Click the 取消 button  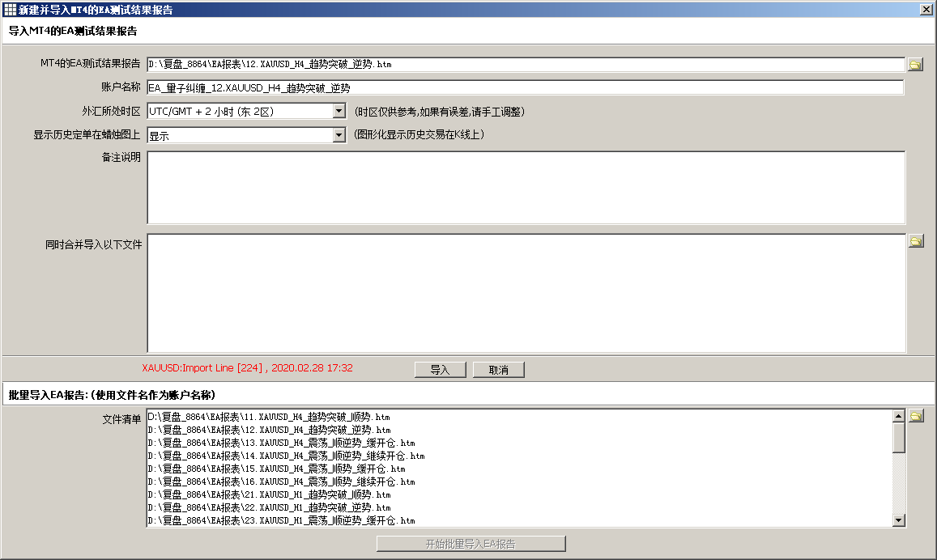pos(498,370)
